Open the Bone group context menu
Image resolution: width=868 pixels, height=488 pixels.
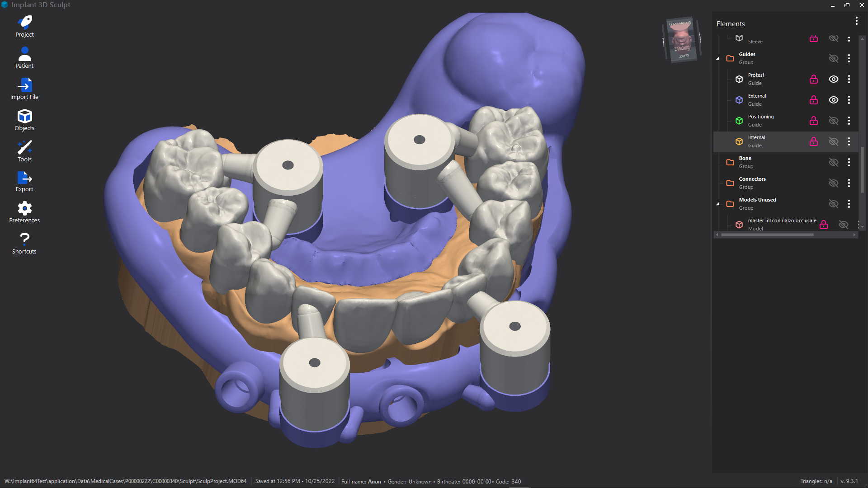pos(849,162)
